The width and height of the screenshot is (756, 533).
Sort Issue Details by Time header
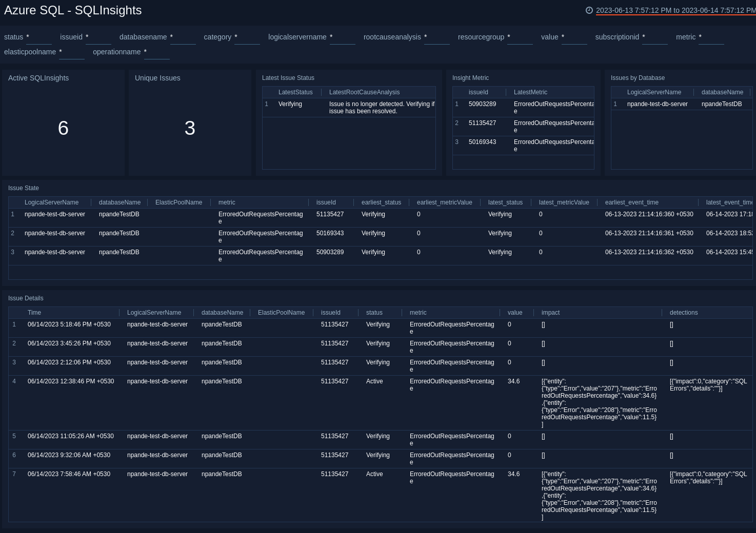34,313
